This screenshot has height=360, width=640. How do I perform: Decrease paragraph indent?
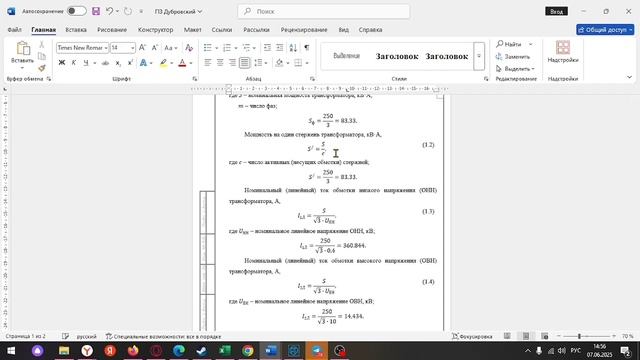(267, 48)
